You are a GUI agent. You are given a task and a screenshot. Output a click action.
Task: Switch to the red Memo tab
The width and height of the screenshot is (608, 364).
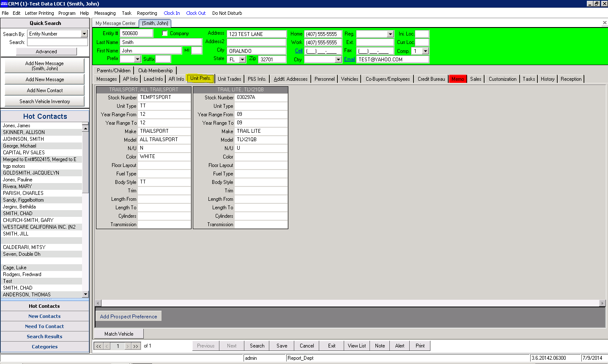tap(457, 79)
